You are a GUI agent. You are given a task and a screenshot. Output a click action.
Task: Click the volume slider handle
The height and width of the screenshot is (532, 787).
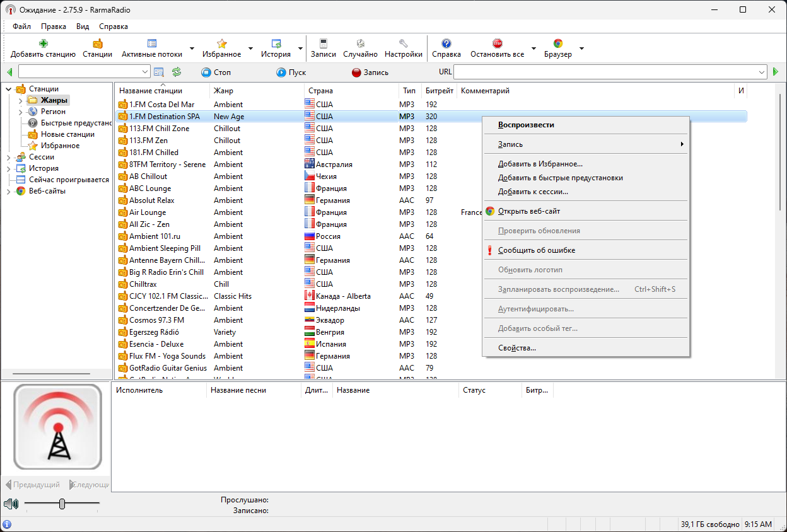coord(62,504)
